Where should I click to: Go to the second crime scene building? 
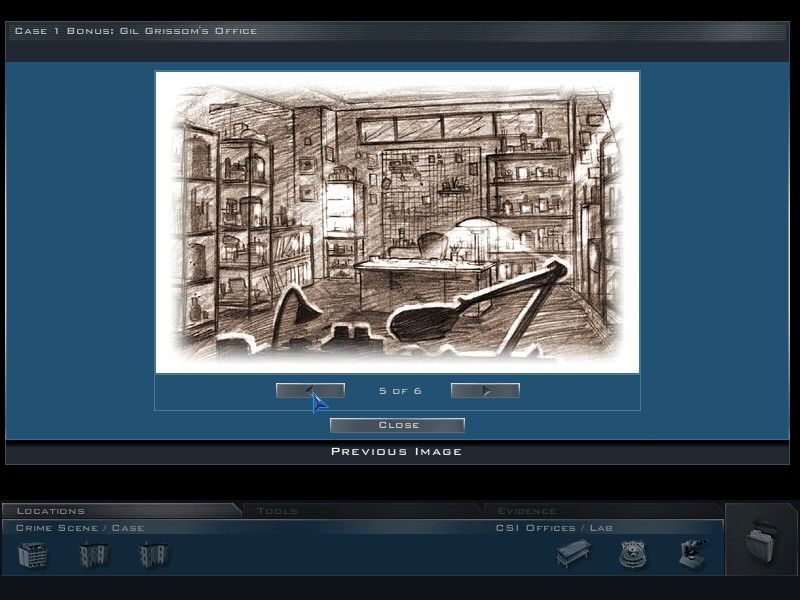(94, 554)
